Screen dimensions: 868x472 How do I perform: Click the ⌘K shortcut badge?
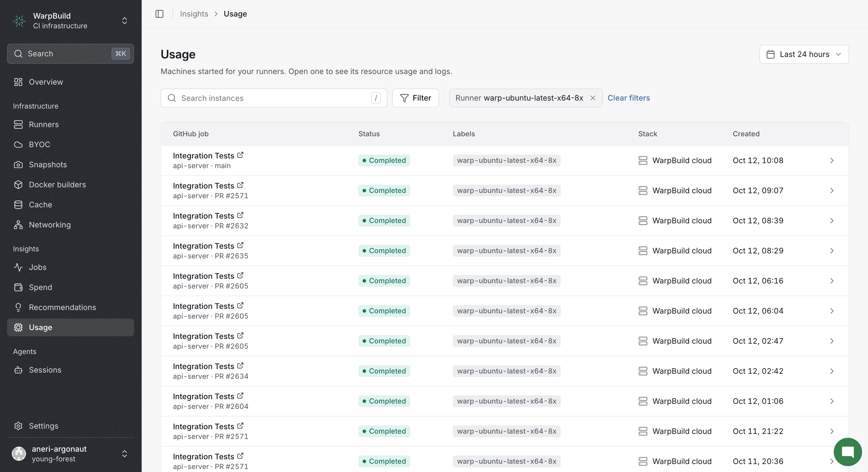(x=121, y=53)
